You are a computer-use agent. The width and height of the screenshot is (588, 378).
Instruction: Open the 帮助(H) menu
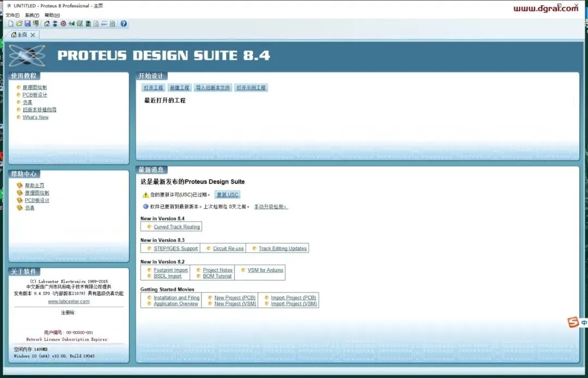52,15
